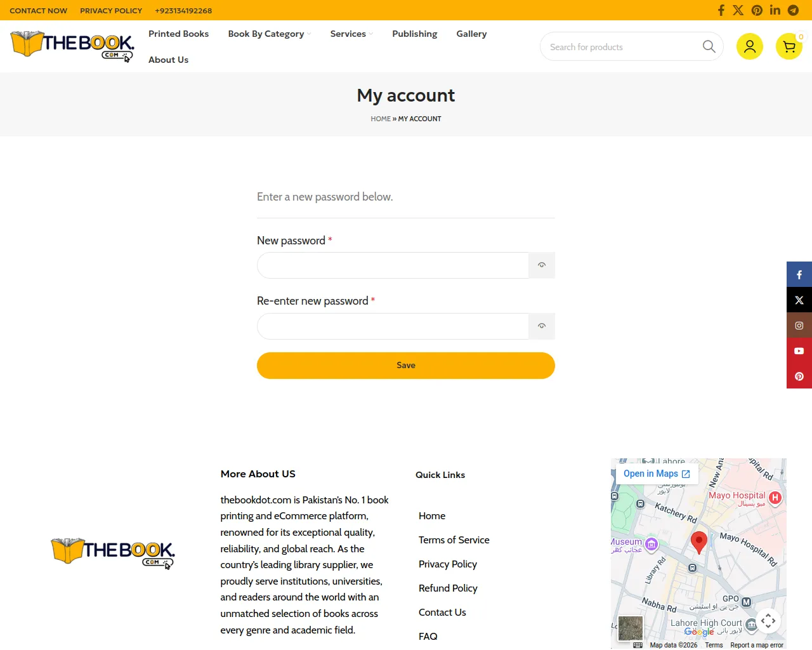Open the Refund Policy footer link
Image resolution: width=812 pixels, height=650 pixels.
[x=448, y=588]
